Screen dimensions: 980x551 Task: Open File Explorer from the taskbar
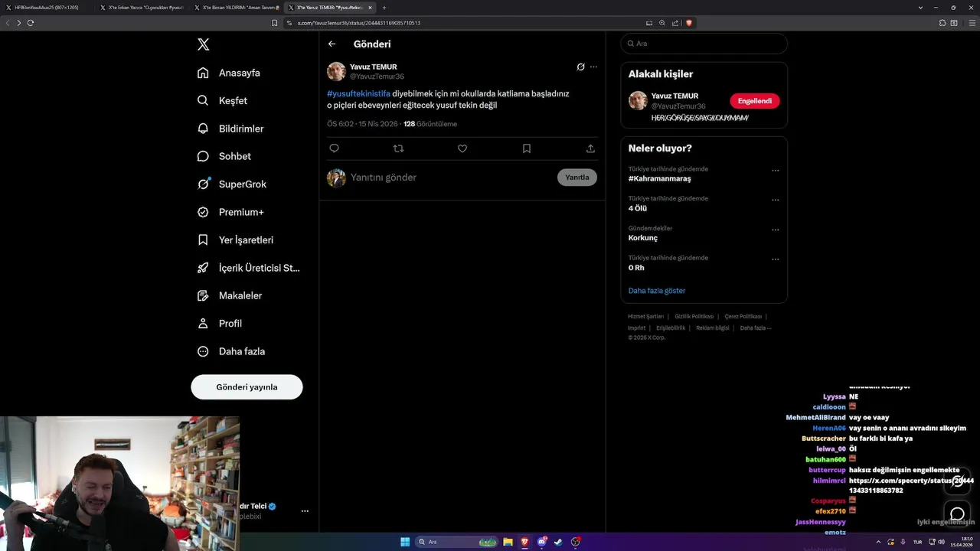[508, 542]
